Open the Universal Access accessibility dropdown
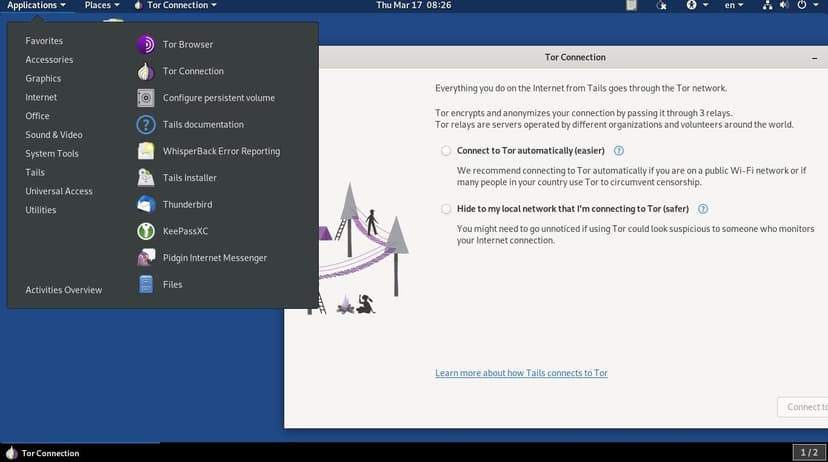This screenshot has width=828, height=462. pos(697,5)
